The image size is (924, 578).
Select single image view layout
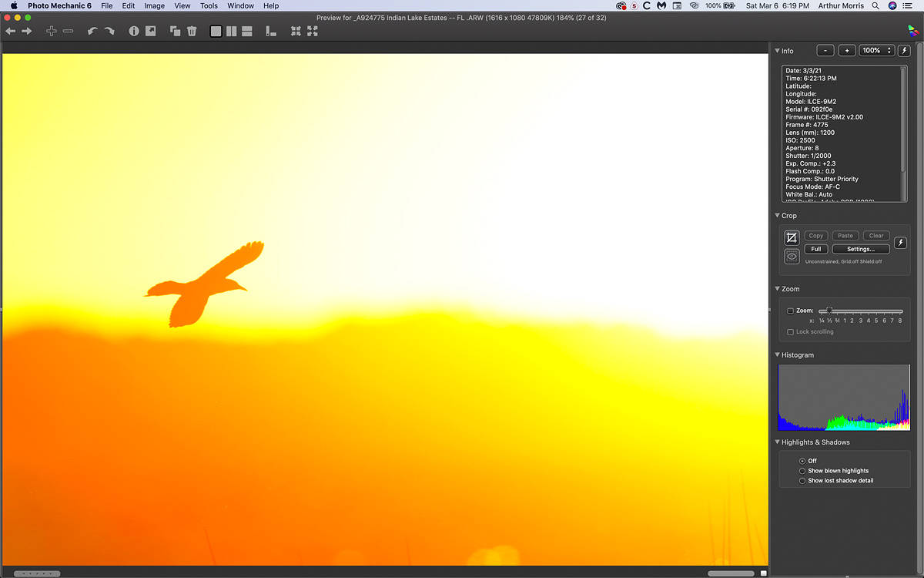tap(216, 32)
